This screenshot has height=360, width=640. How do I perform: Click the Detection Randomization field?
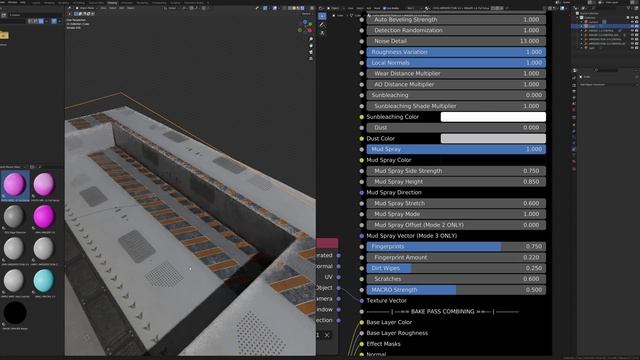pos(456,30)
